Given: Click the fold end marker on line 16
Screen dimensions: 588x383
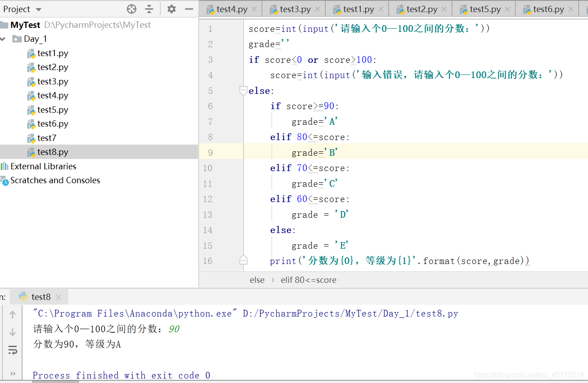Looking at the screenshot, I should coord(243,260).
